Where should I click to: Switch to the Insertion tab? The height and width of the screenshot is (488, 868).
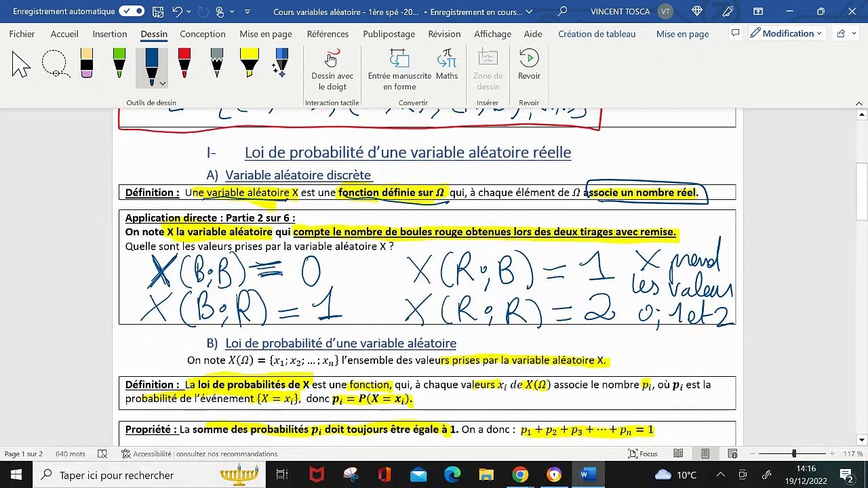click(110, 34)
